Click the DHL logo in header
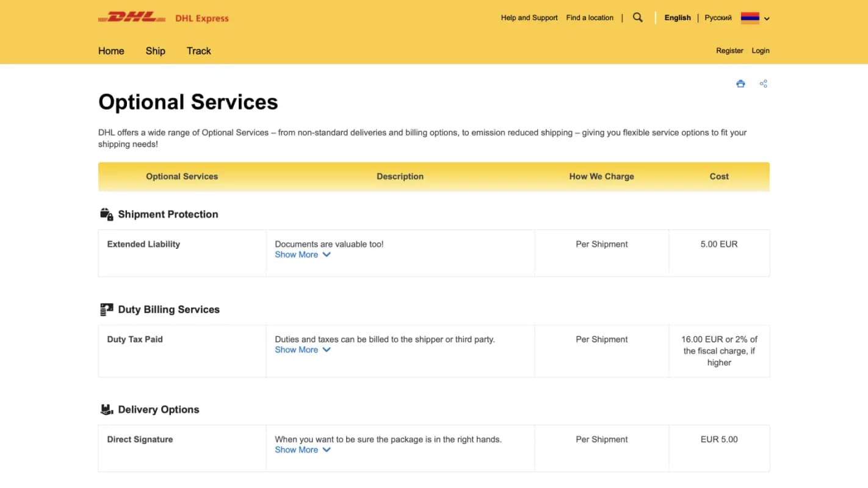Viewport: 868px width, 488px height. 132,18
